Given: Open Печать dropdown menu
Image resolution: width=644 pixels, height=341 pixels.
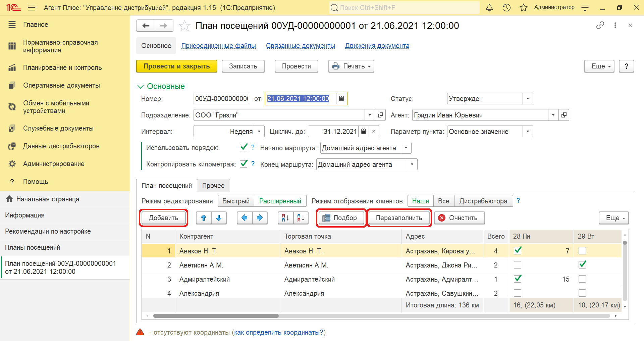Looking at the screenshot, I should tap(351, 66).
